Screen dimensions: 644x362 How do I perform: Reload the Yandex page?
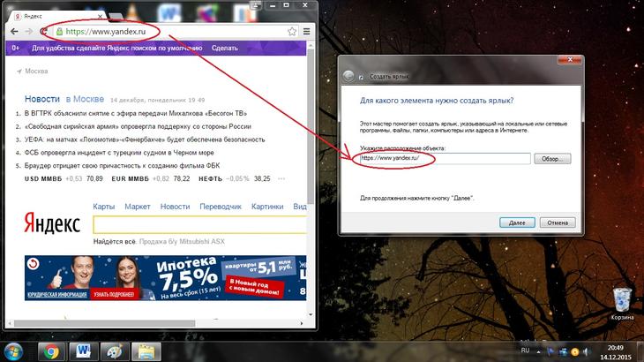(42, 32)
